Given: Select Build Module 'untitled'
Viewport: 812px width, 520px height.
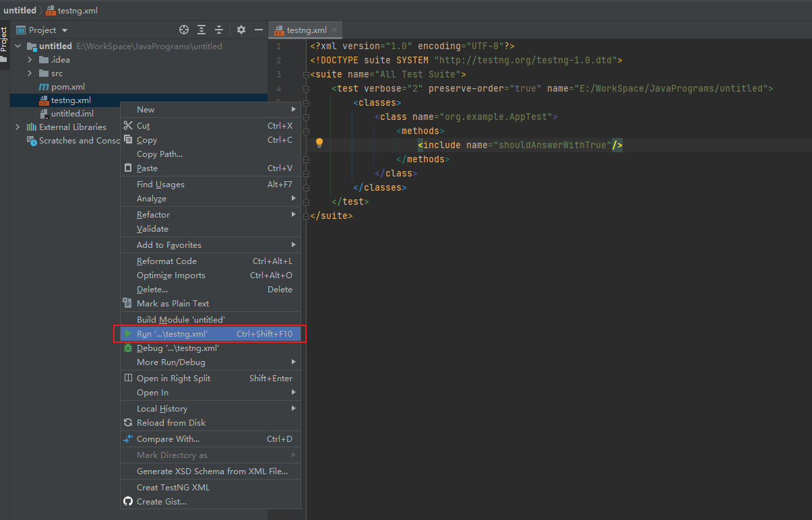Looking at the screenshot, I should point(210,320).
